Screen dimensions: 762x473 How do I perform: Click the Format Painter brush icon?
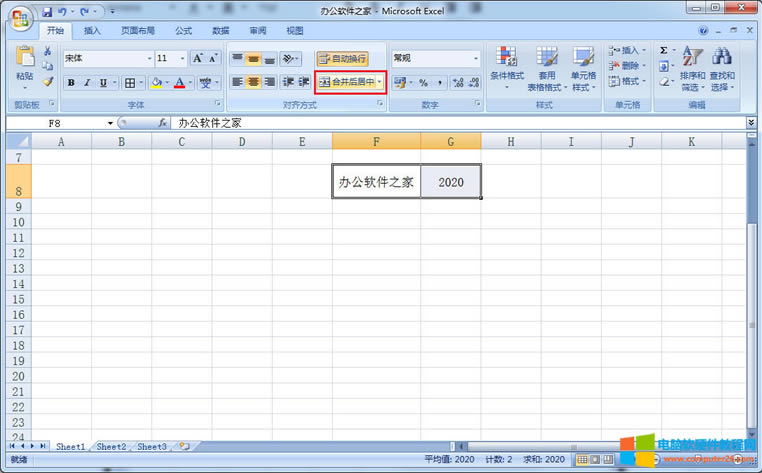pyautogui.click(x=47, y=82)
